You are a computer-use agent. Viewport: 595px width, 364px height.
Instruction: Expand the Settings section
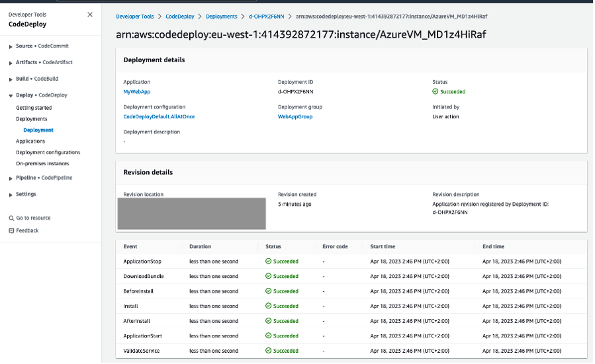click(x=11, y=195)
